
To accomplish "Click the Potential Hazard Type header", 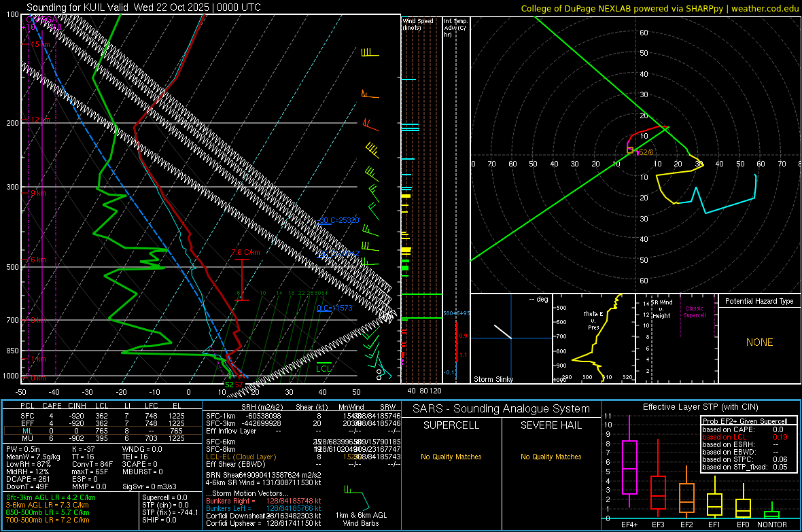I will (x=759, y=301).
